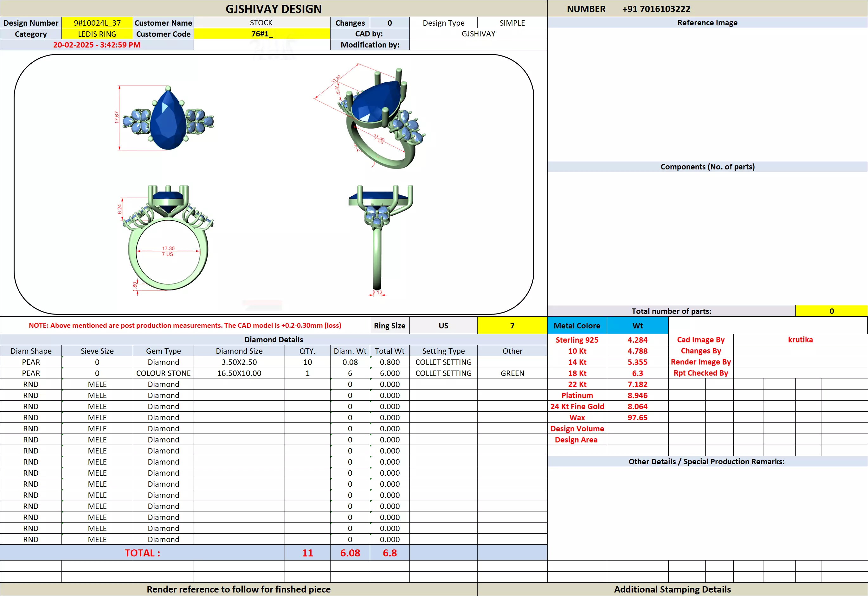Click the GREEN Other column cell
Image resolution: width=868 pixels, height=596 pixels.
click(x=512, y=373)
